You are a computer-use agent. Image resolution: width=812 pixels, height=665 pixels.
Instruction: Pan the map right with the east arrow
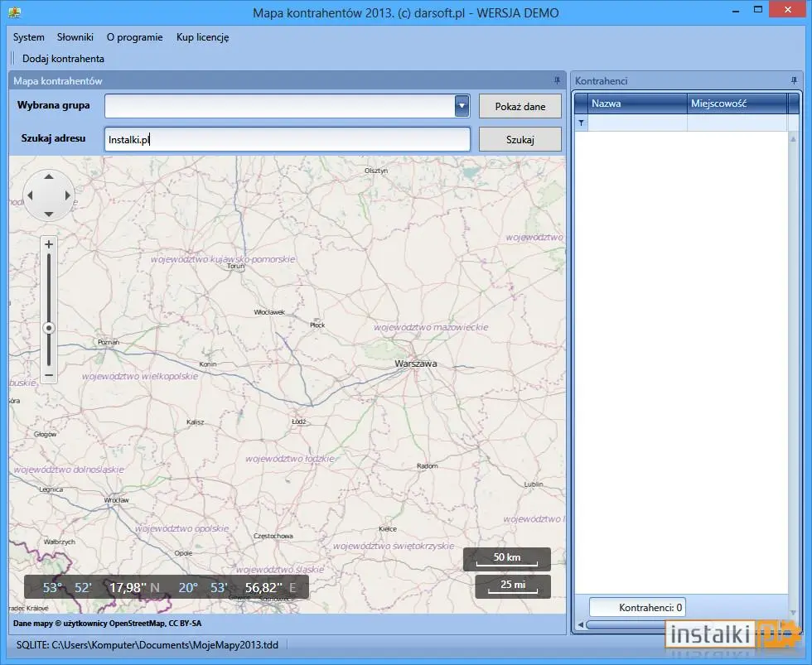pos(67,195)
